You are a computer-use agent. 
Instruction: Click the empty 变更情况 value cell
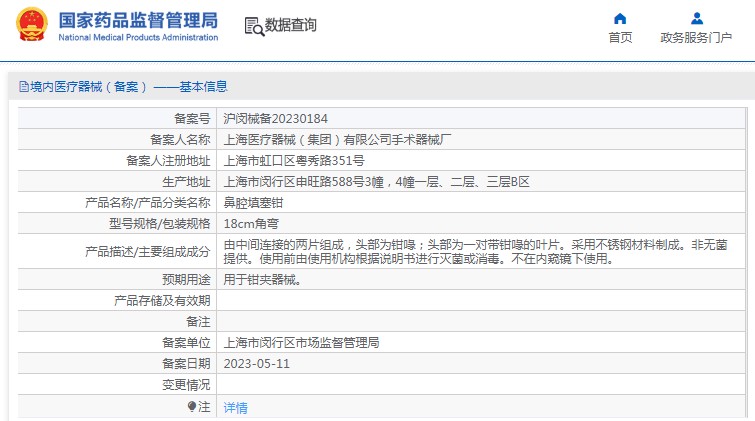(481, 385)
